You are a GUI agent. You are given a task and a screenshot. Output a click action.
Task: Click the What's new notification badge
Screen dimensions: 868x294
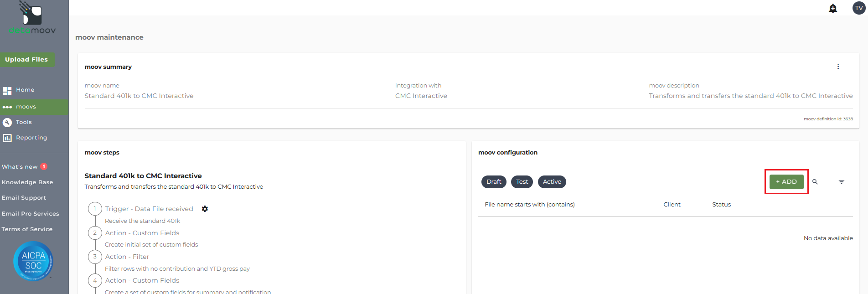(x=44, y=166)
